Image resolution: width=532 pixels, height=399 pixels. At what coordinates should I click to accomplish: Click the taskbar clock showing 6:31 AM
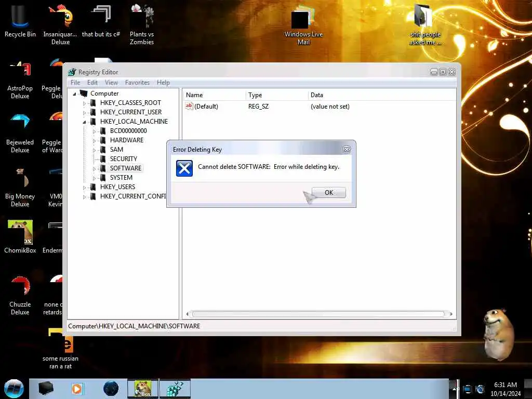(505, 389)
